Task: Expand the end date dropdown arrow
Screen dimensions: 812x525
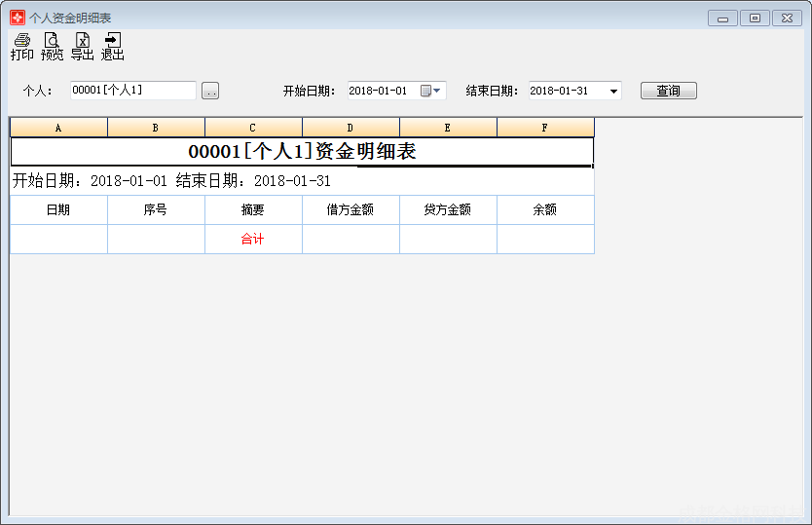Action: [x=613, y=92]
